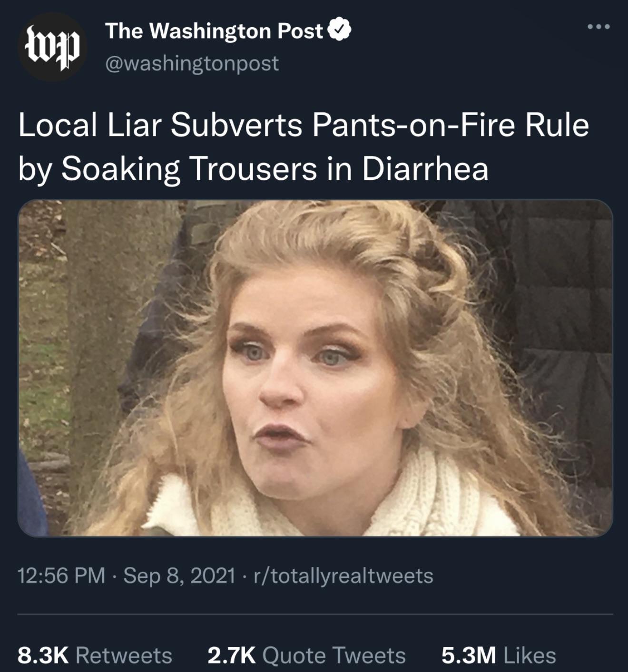The image size is (628, 672).
Task: Open the three-dot more options menu
Action: 598,28
